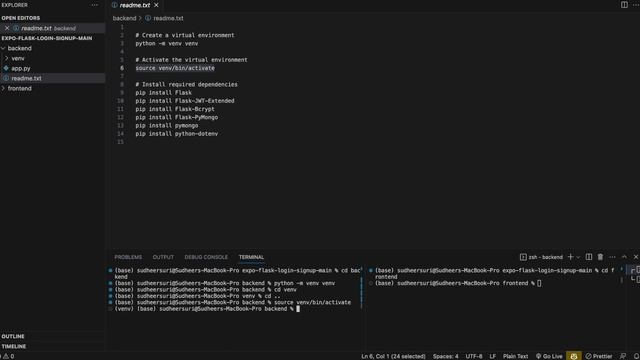The height and width of the screenshot is (360, 640).
Task: Click '# Install required dependencies' comment
Action: (x=187, y=84)
